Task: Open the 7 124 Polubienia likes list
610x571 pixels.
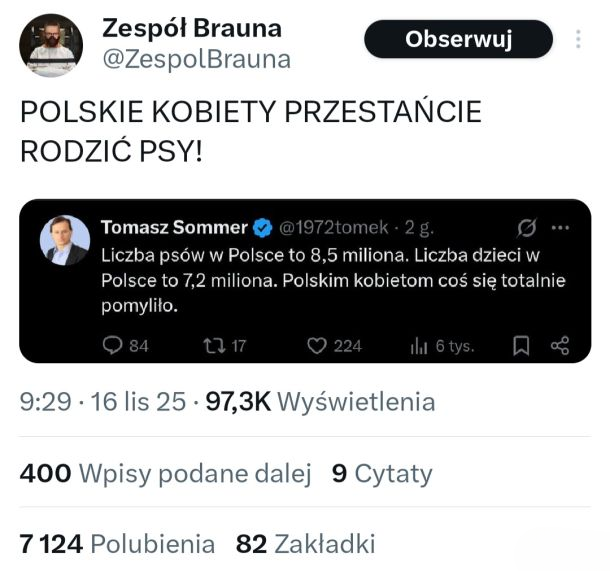Action: 117,544
